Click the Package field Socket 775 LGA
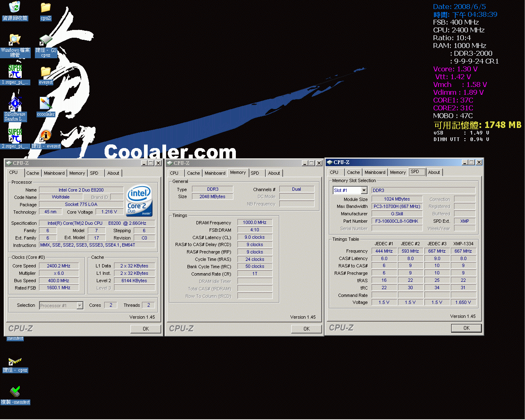This screenshot has height=420, width=525. click(81, 204)
